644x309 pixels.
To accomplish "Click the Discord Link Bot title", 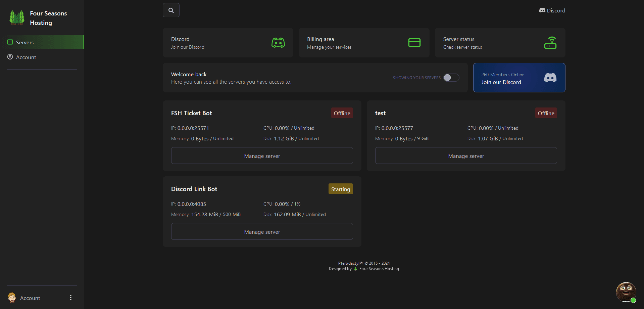I will point(194,189).
